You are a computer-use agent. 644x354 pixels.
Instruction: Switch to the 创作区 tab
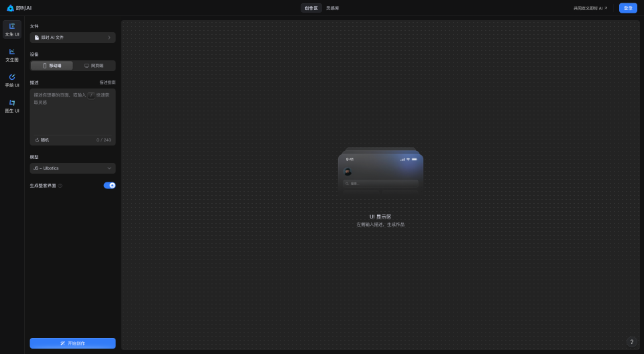point(311,8)
